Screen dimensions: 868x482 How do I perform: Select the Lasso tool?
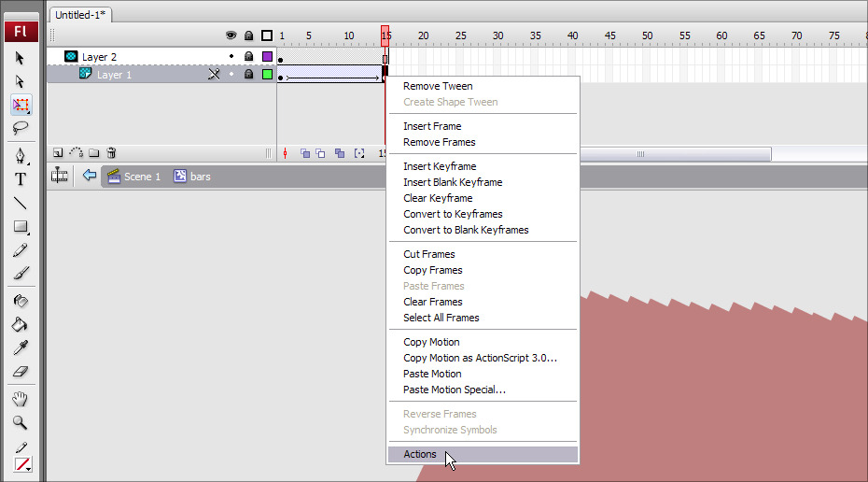click(x=21, y=127)
